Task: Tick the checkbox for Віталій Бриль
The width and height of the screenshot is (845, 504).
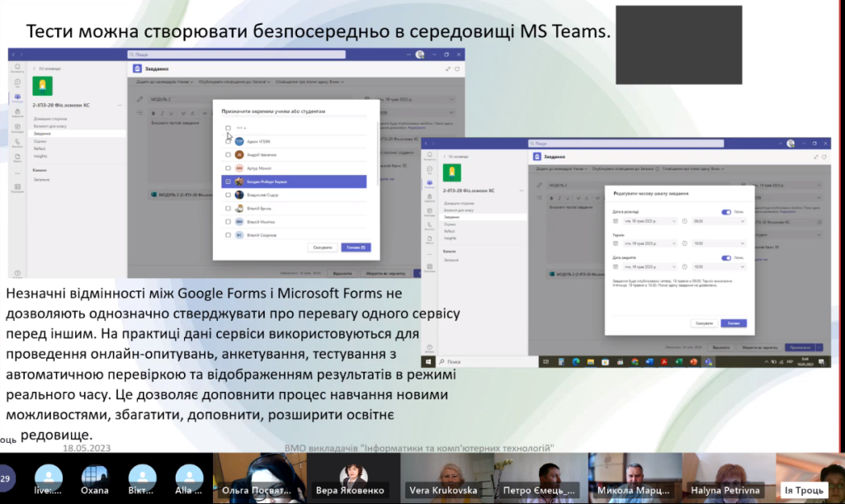Action: [228, 209]
